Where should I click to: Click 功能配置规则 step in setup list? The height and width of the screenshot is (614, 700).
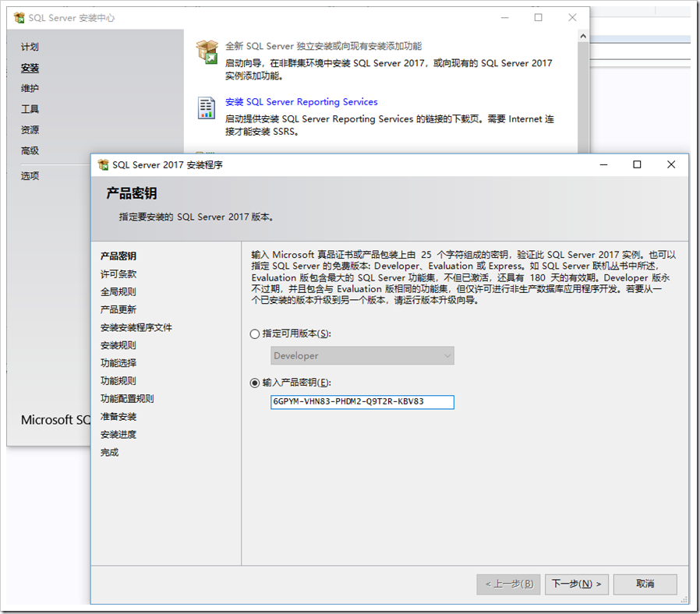(x=127, y=399)
